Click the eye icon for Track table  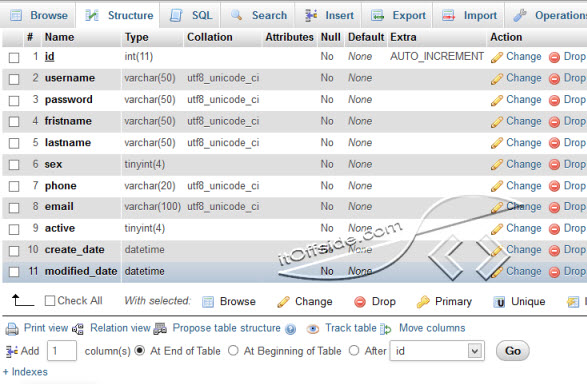click(313, 329)
